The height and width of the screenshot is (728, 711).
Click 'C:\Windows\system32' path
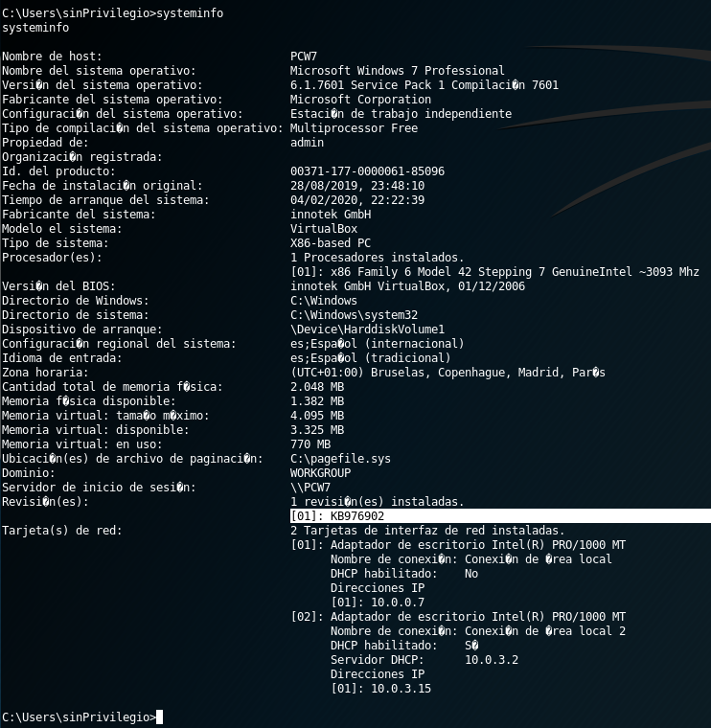coord(354,315)
